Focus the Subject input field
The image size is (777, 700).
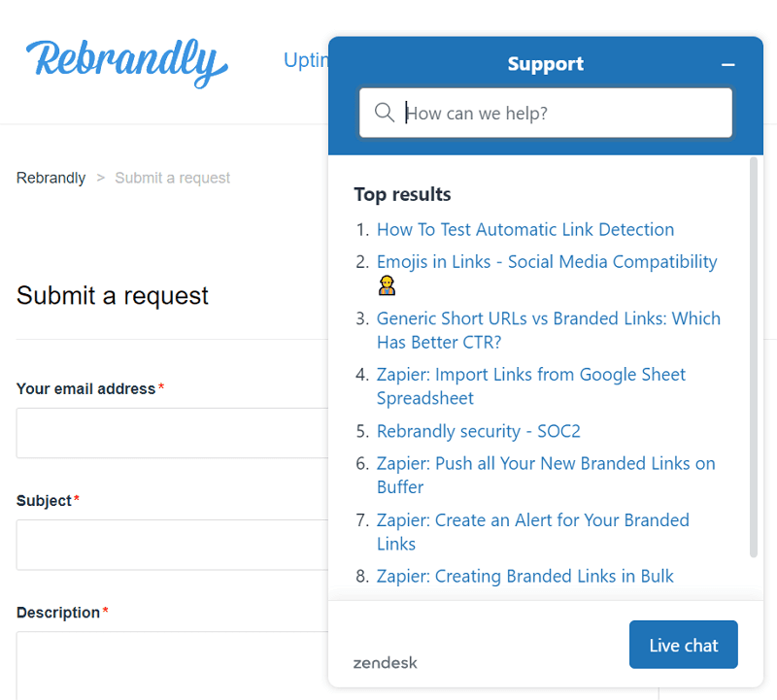pos(172,545)
